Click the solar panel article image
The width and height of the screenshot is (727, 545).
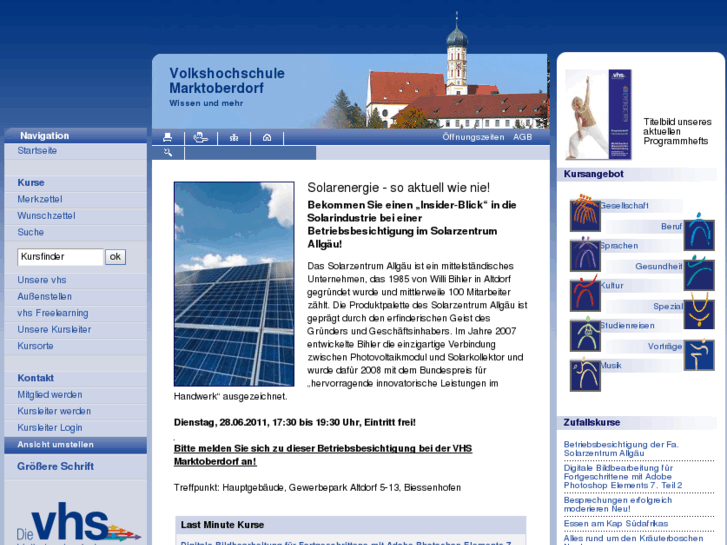(x=234, y=284)
